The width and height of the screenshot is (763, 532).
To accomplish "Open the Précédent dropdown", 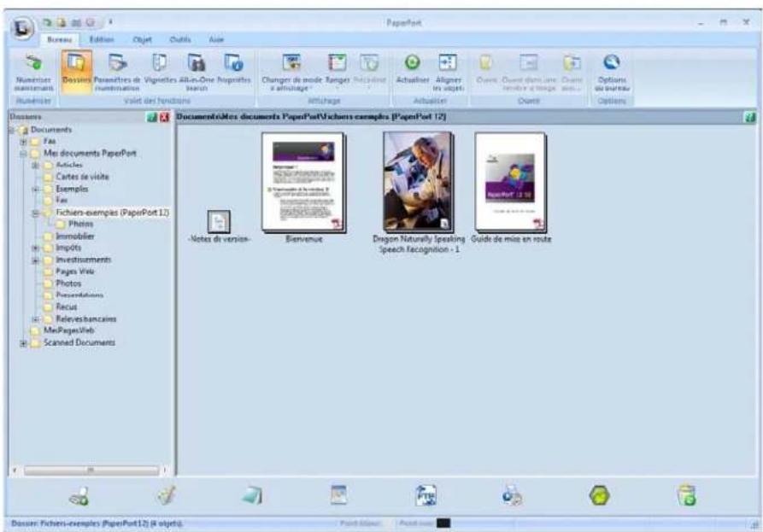I will coord(369,72).
